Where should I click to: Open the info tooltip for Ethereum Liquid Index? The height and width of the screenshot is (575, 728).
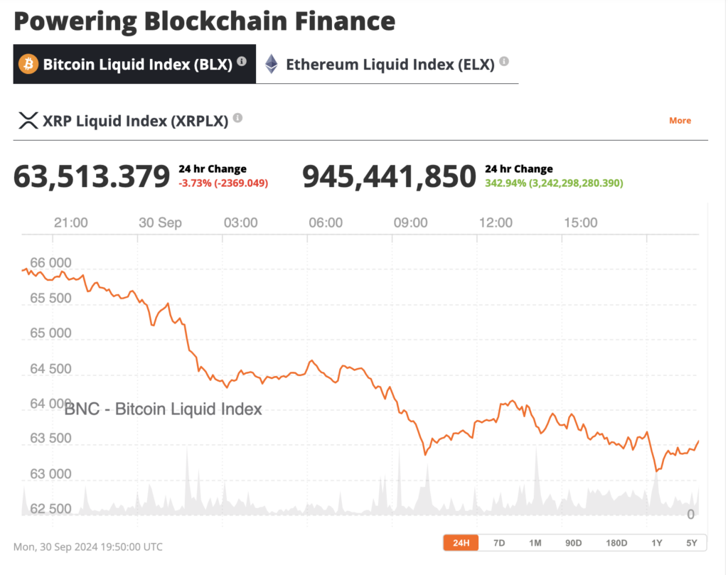coord(504,62)
